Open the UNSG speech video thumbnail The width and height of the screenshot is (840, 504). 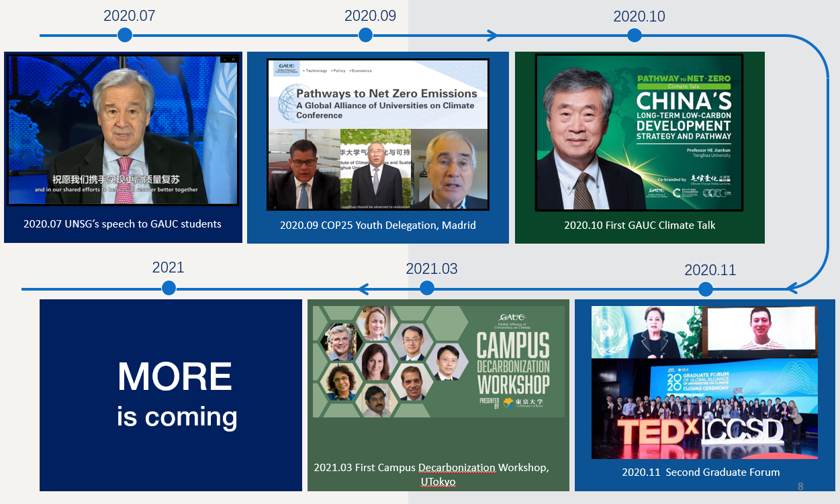[x=123, y=130]
